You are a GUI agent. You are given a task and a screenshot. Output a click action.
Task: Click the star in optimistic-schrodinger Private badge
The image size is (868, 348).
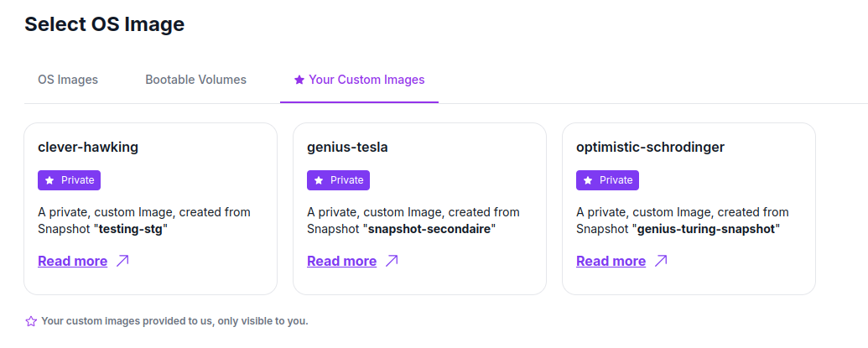589,180
